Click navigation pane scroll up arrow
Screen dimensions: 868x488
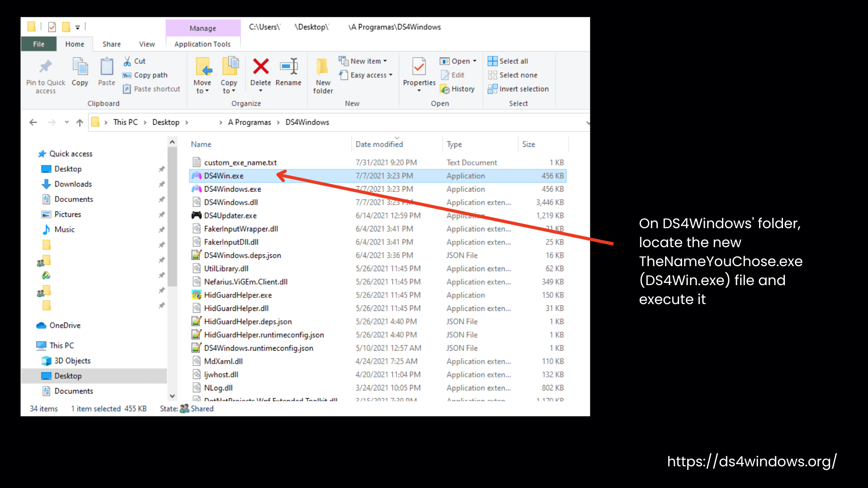point(172,142)
